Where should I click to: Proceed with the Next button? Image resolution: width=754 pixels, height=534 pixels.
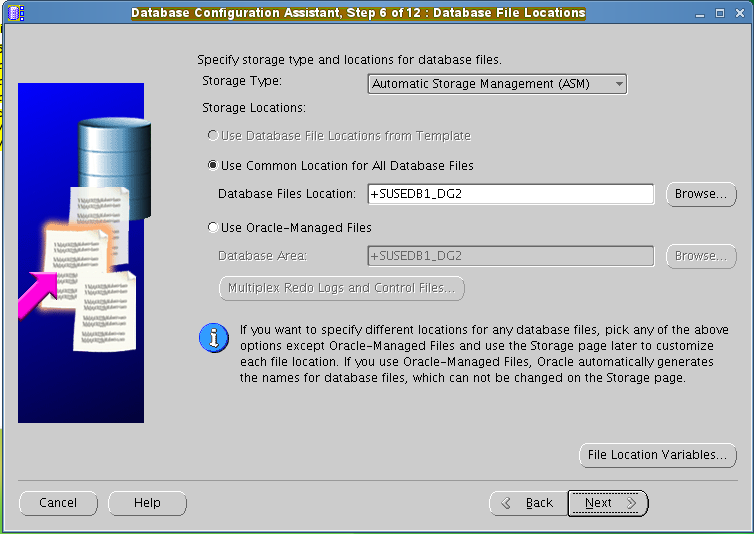tap(608, 503)
